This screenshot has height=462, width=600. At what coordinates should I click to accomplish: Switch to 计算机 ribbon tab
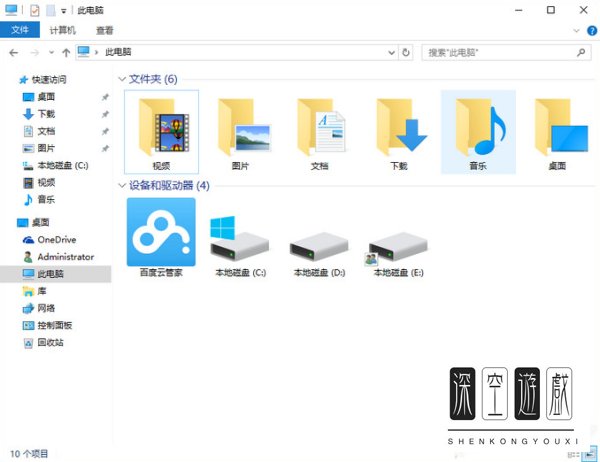pyautogui.click(x=63, y=30)
